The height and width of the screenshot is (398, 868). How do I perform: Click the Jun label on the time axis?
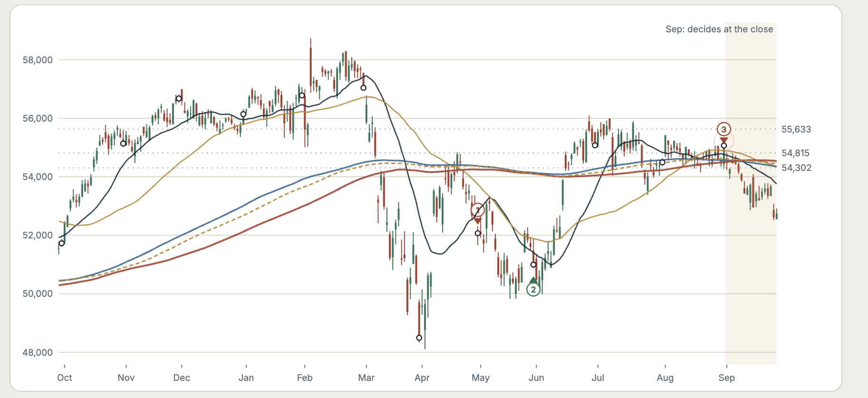point(536,378)
